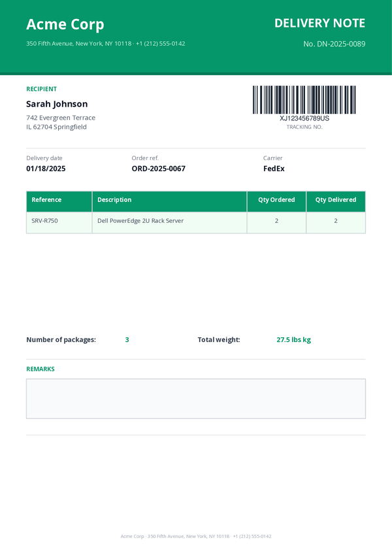This screenshot has height=555, width=392.
Task: Click the Qty Delivered column header
Action: coord(335,200)
